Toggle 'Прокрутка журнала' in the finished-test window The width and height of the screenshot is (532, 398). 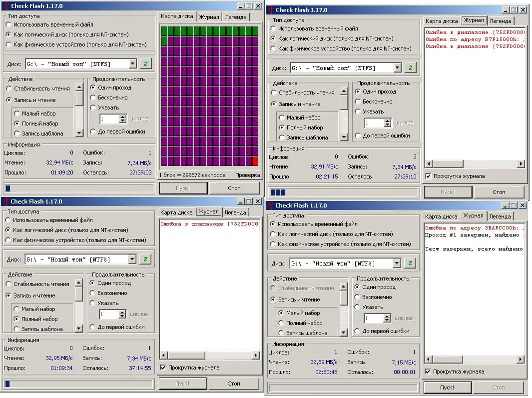428,372
